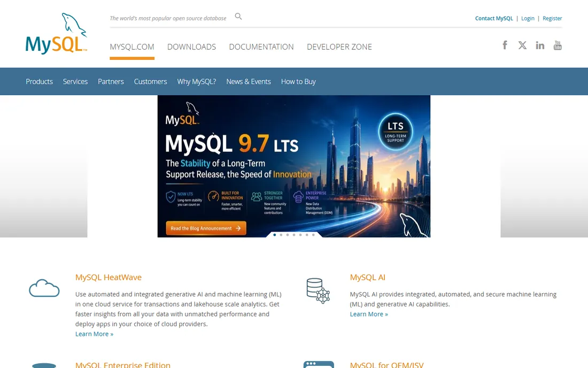Open the LinkedIn social icon
The width and height of the screenshot is (588, 368).
[540, 45]
